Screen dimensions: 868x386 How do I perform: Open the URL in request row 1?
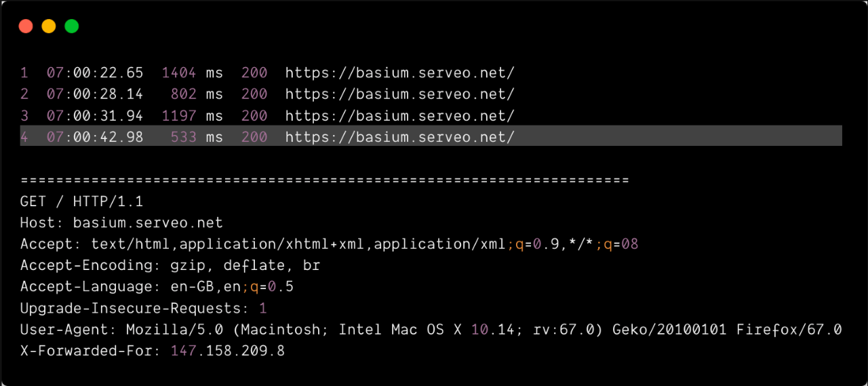(x=400, y=73)
